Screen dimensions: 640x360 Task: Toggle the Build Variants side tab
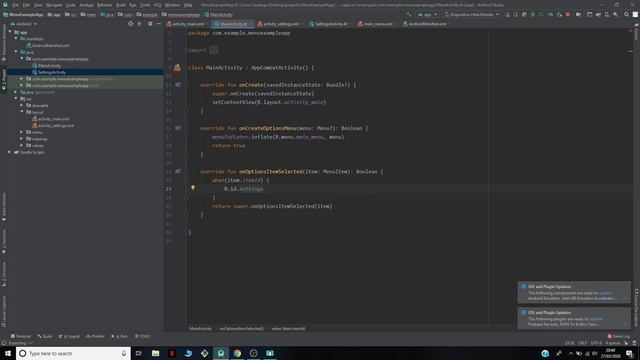(4, 207)
